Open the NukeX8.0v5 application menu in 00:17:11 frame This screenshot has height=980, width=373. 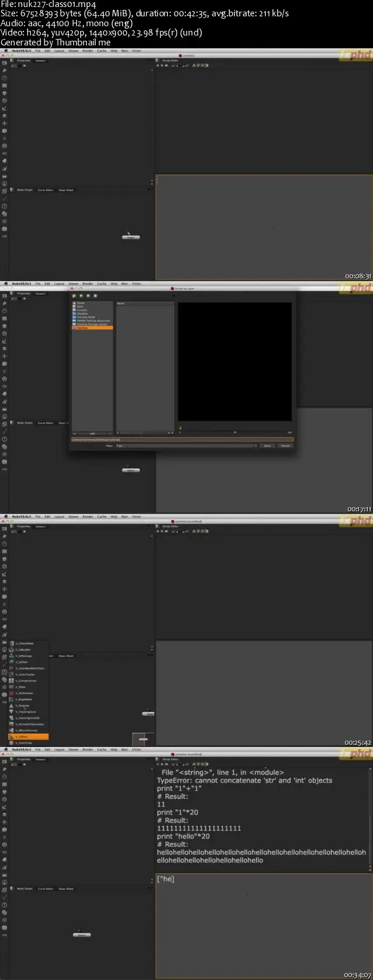click(22, 284)
